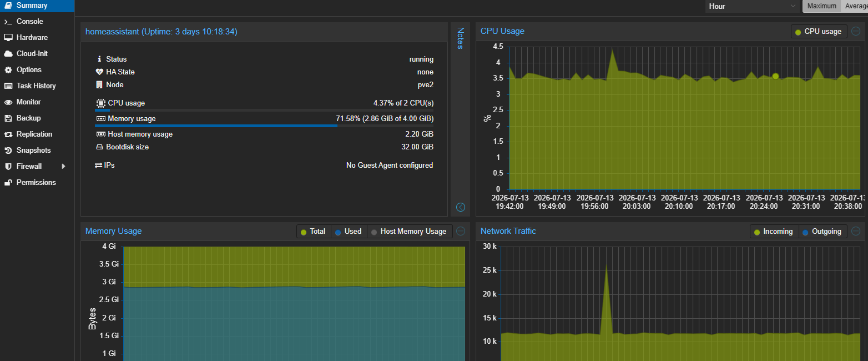The width and height of the screenshot is (868, 361).
Task: Click the HA State heartbeat icon
Action: [x=100, y=72]
